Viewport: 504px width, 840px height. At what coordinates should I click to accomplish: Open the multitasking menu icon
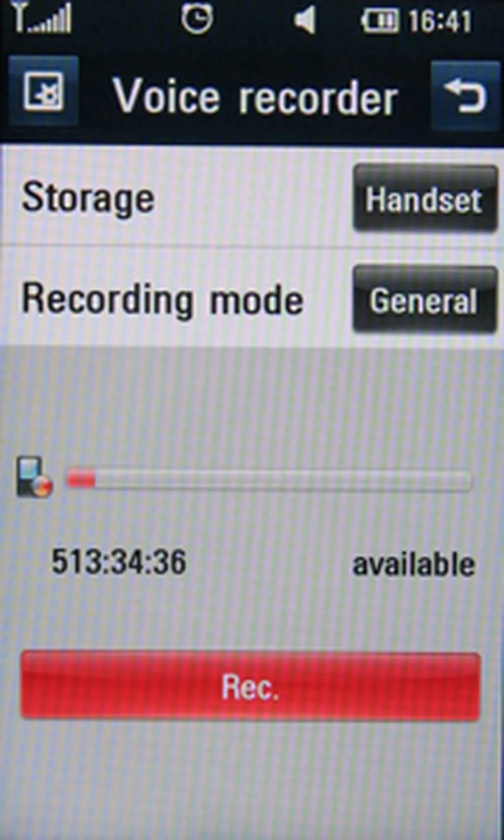click(x=43, y=91)
